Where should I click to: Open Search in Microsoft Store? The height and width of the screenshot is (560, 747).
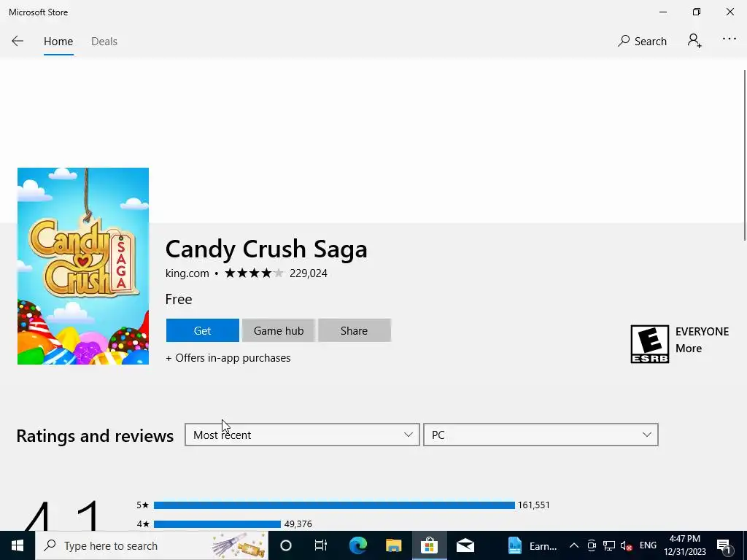tap(642, 42)
